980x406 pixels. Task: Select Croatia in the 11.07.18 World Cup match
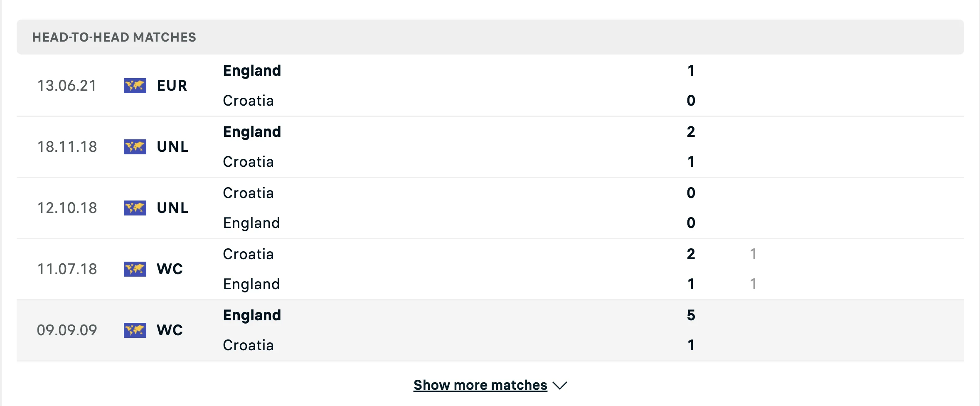click(248, 254)
